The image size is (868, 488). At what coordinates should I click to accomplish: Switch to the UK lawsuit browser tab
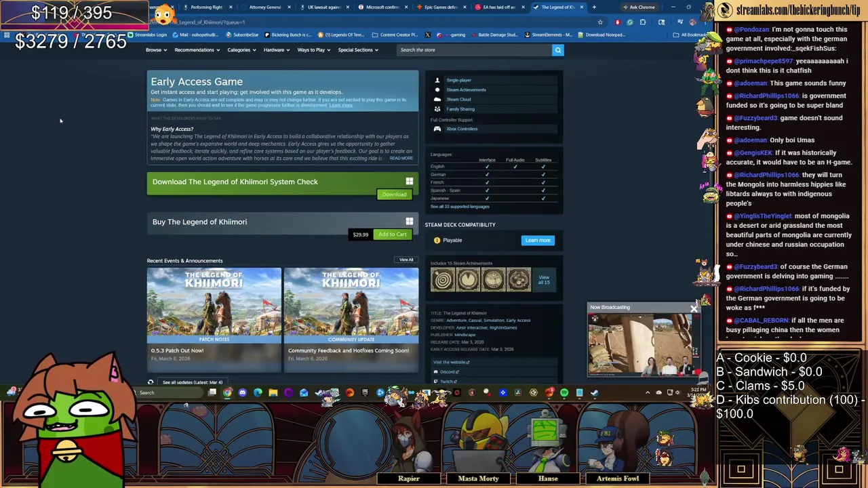[x=324, y=7]
